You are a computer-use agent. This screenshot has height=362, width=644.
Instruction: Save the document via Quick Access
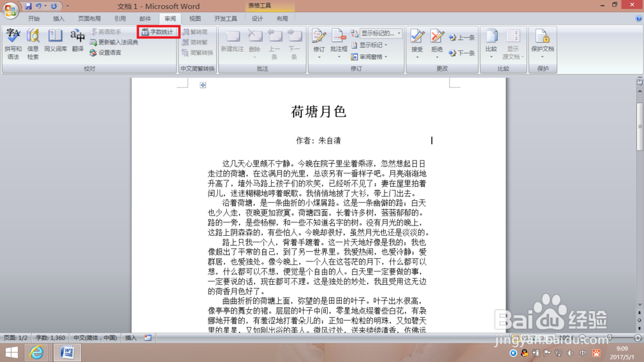(28, 6)
